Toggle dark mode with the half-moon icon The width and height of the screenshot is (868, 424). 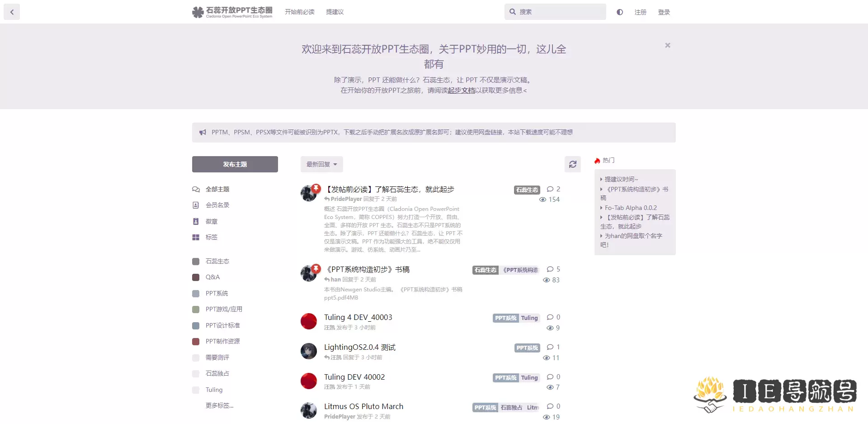[619, 12]
